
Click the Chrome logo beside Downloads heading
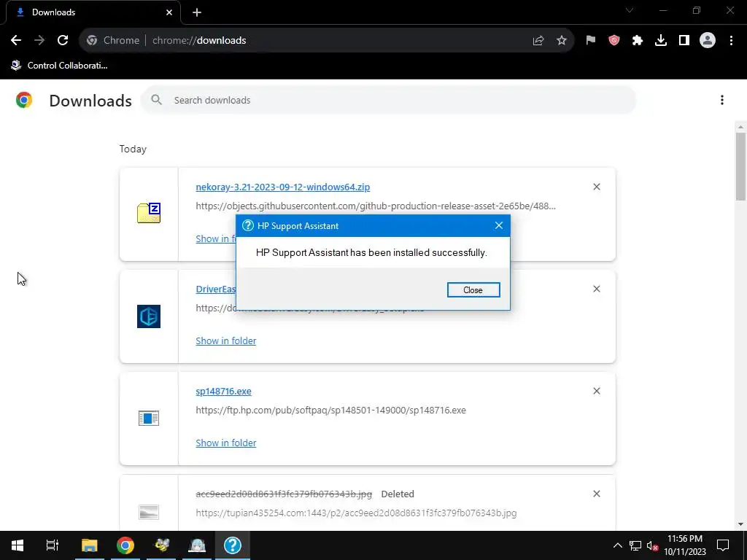click(x=24, y=101)
